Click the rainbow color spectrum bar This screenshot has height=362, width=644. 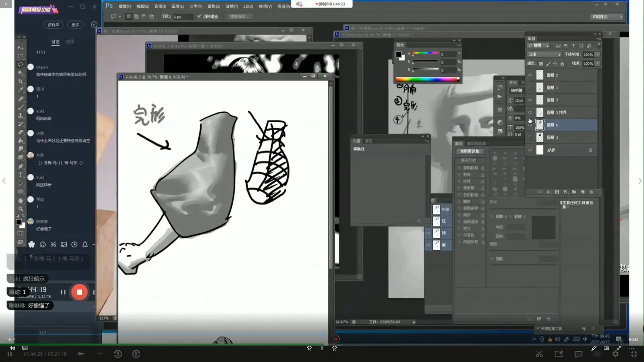click(x=427, y=79)
